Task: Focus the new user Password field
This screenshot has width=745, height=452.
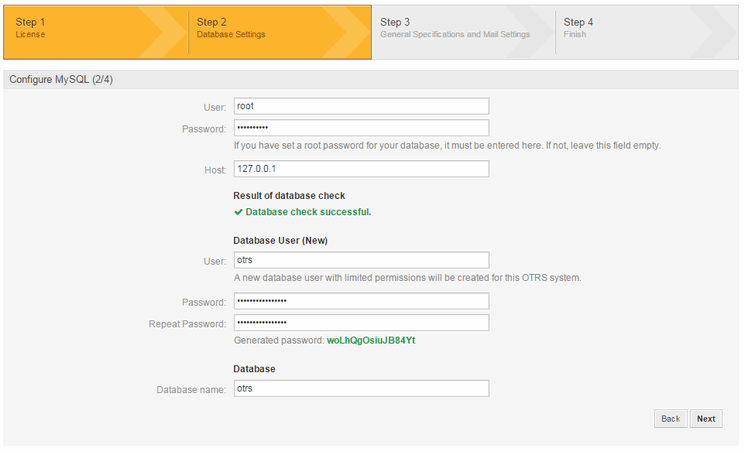Action: (361, 301)
